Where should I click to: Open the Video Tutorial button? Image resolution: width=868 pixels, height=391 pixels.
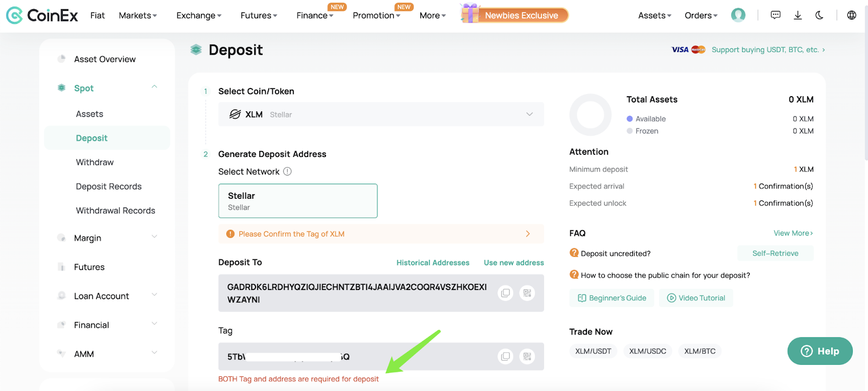696,298
